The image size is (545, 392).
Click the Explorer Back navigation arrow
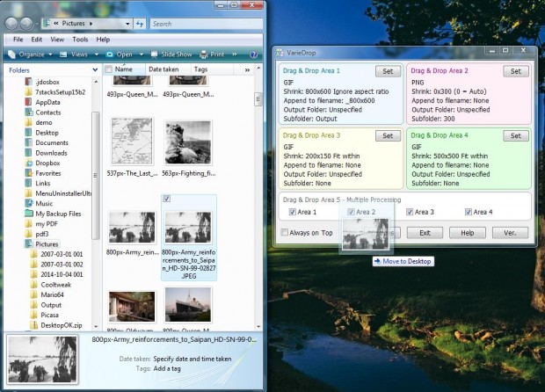[x=11, y=24]
